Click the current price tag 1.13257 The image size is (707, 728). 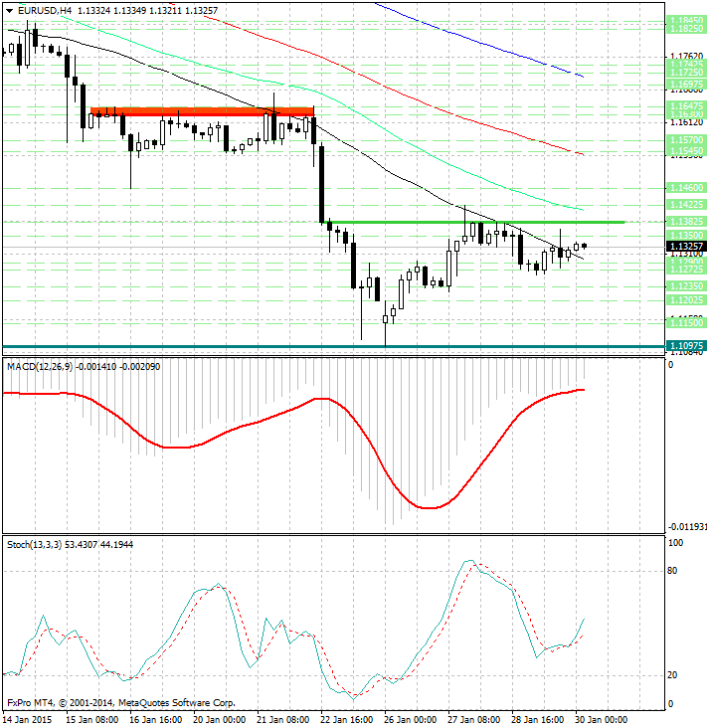coord(686,246)
